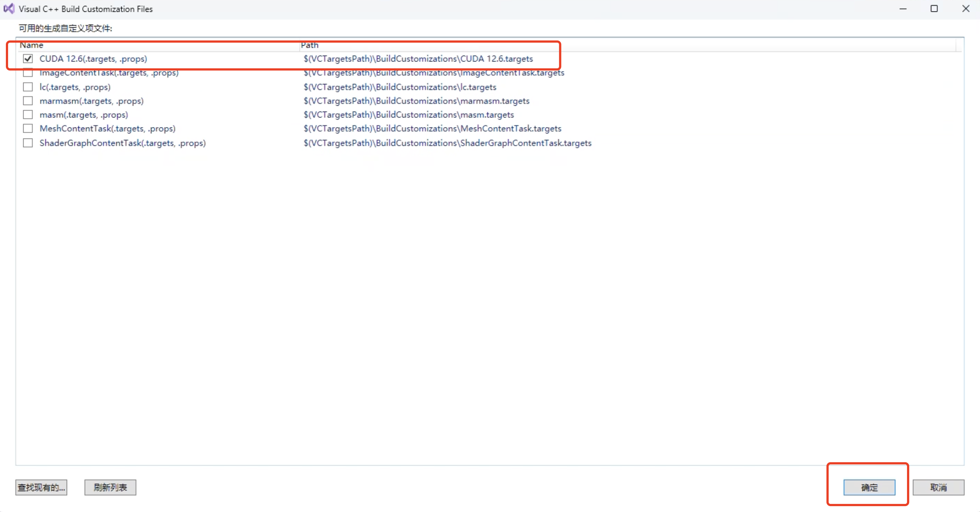This screenshot has height=512, width=980.
Task: Click the 确定 (OK) button
Action: pos(869,487)
